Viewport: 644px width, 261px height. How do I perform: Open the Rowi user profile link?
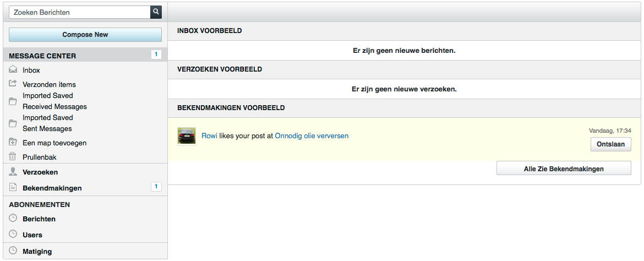(x=209, y=135)
